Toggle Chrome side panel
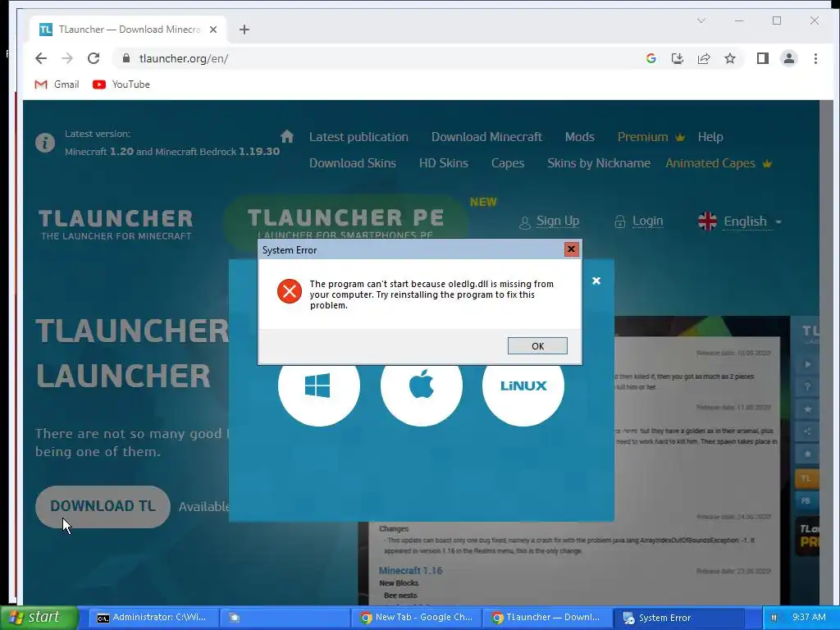The image size is (840, 630). (x=762, y=58)
